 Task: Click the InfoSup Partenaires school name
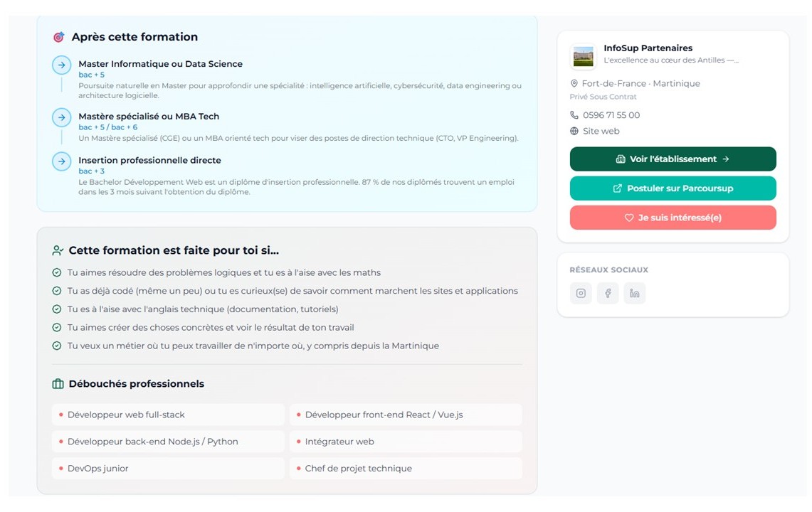[x=648, y=48]
